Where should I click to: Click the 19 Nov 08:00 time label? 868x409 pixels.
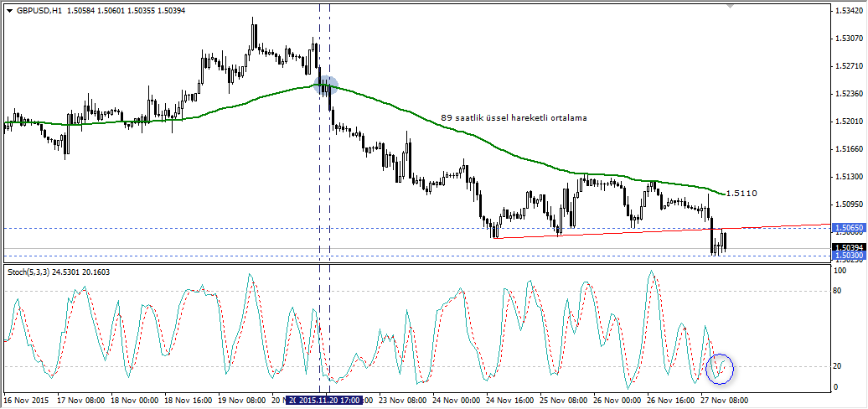click(241, 400)
